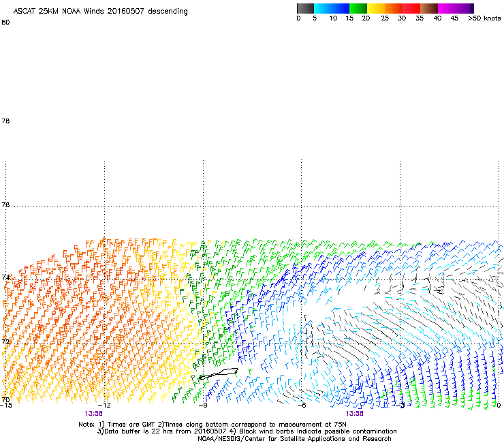The height and width of the screenshot is (443, 504).
Task: Click the -6 longitude axis label
Action: [x=302, y=406]
